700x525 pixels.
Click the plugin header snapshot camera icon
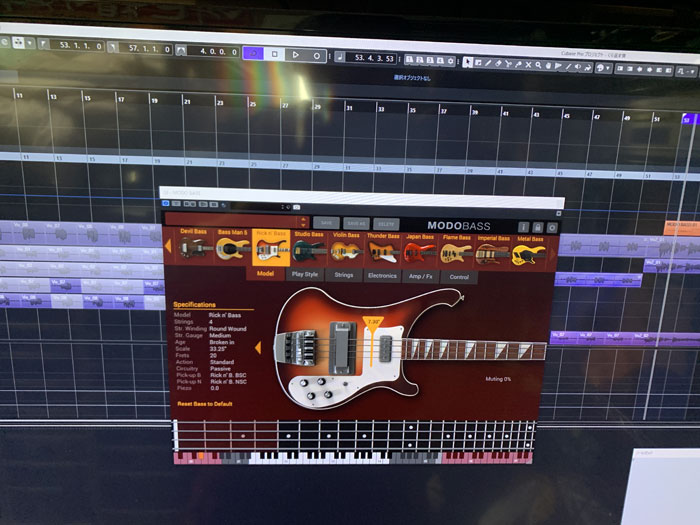click(296, 207)
